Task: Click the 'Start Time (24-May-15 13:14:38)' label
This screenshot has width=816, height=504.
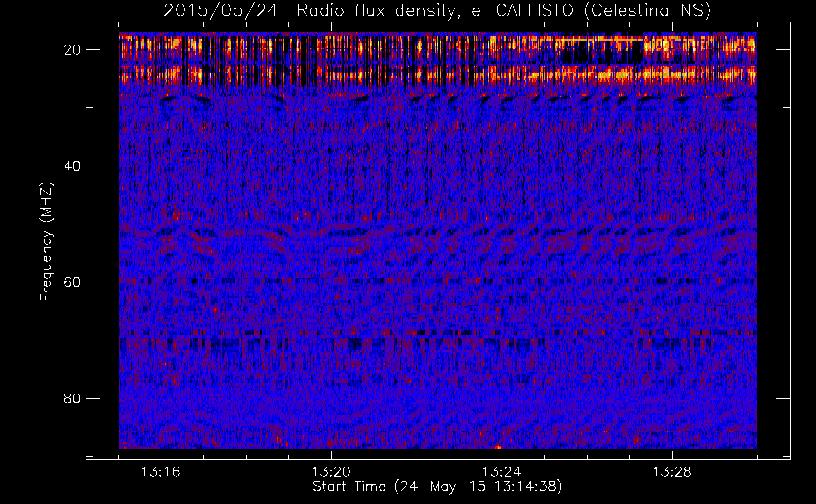Action: [x=437, y=487]
